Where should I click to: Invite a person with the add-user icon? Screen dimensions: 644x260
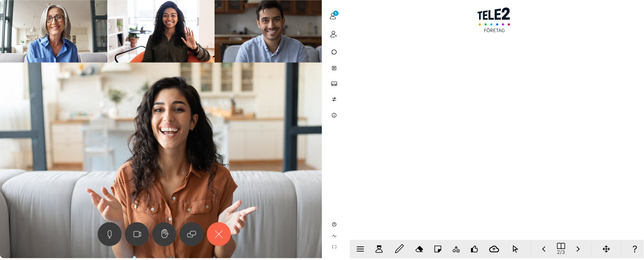tap(333, 34)
